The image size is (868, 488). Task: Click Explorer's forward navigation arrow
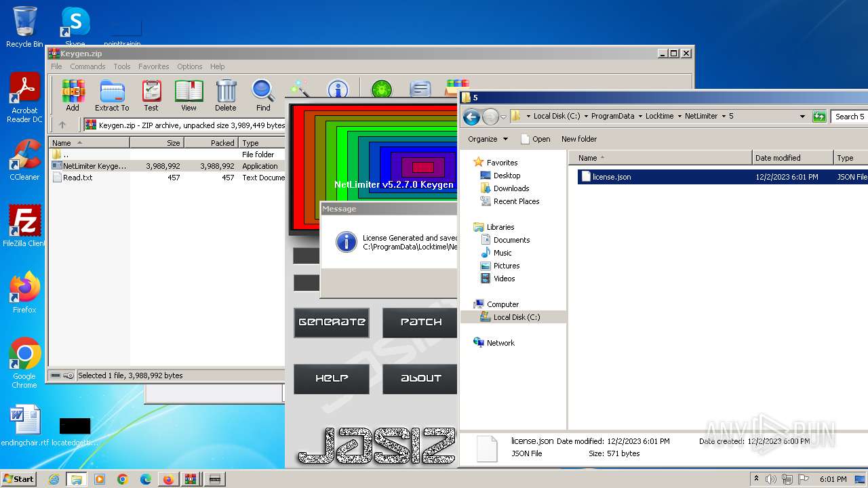tap(490, 117)
